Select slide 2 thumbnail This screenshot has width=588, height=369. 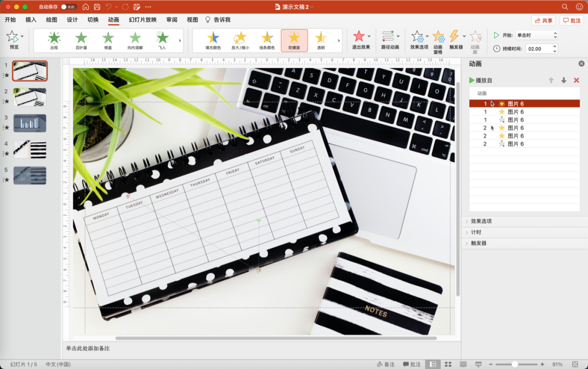tap(30, 97)
